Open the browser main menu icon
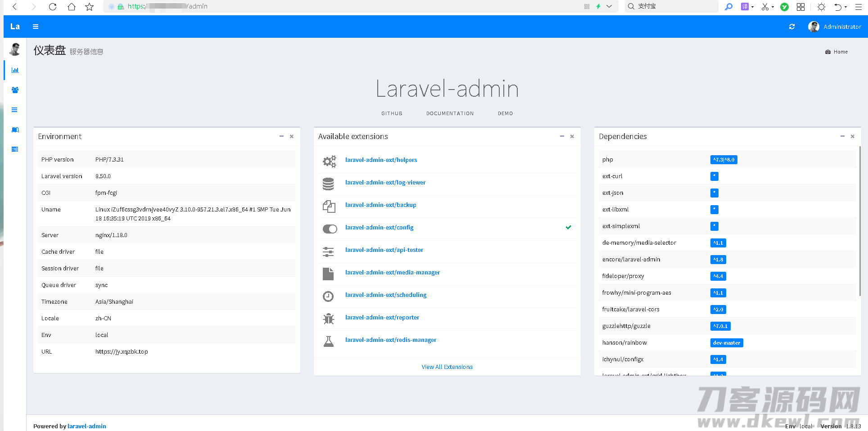The height and width of the screenshot is (431, 868). point(859,7)
